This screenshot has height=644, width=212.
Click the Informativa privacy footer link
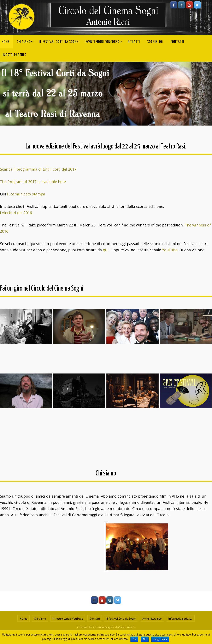[180, 619]
